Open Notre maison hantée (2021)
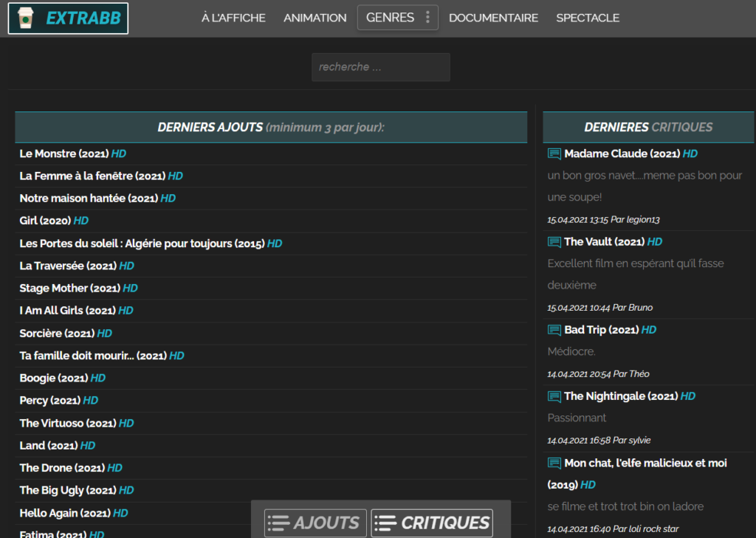 97,198
